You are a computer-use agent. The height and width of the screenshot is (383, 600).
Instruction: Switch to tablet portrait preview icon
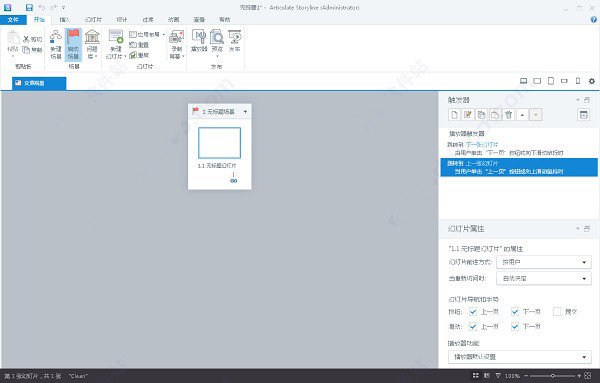tap(551, 81)
